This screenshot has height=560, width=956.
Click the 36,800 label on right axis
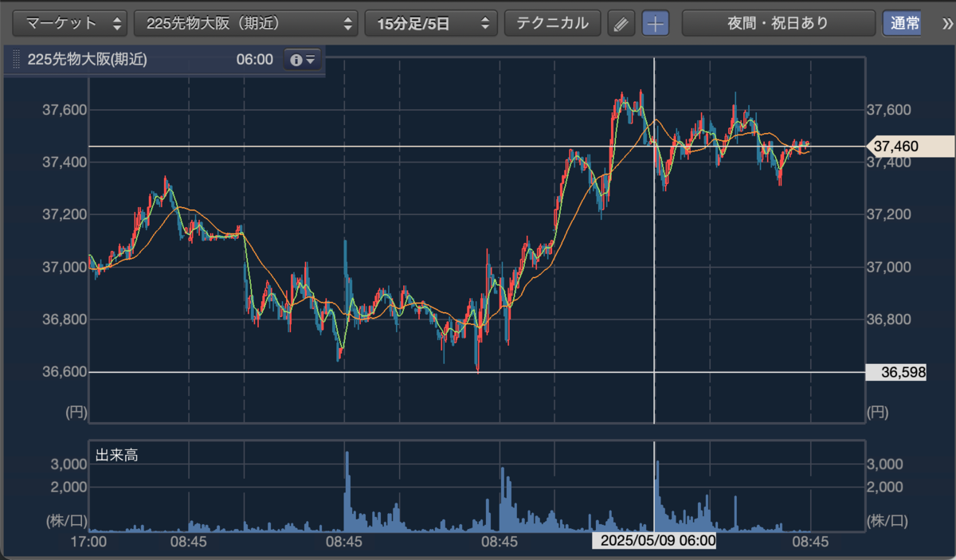point(888,319)
